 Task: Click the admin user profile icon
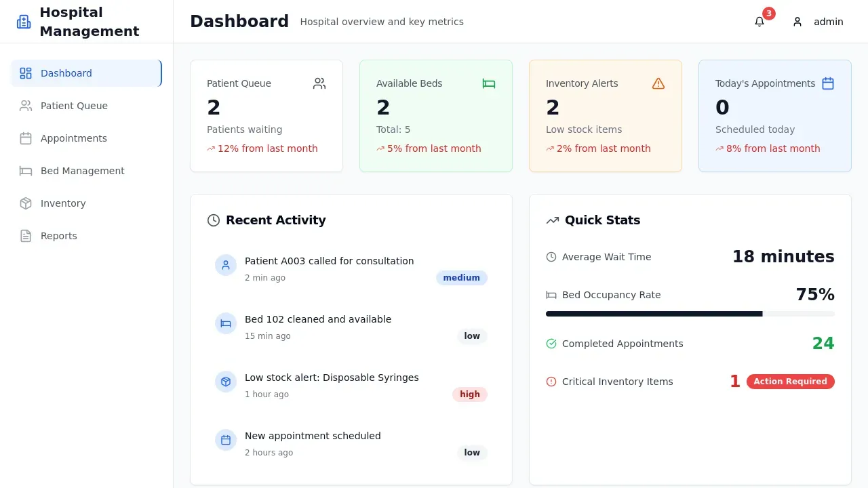point(797,22)
